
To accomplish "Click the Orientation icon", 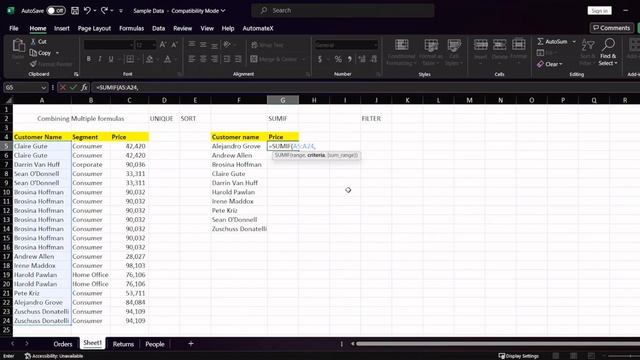I will click(x=227, y=44).
